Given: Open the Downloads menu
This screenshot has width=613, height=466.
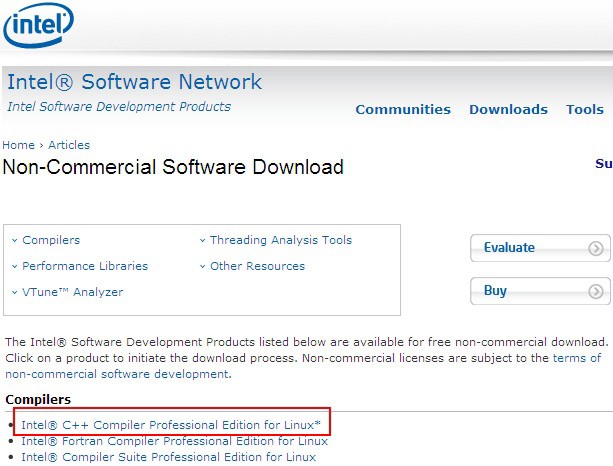Looking at the screenshot, I should click(x=508, y=110).
